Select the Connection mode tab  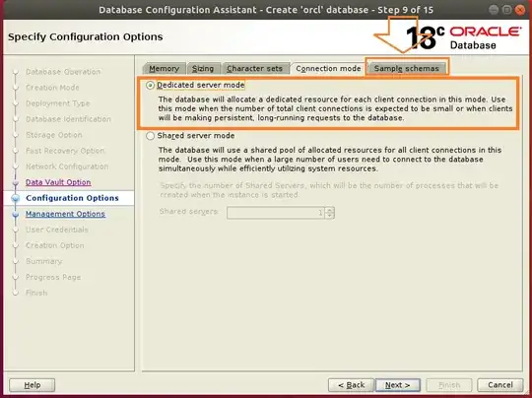pos(328,68)
